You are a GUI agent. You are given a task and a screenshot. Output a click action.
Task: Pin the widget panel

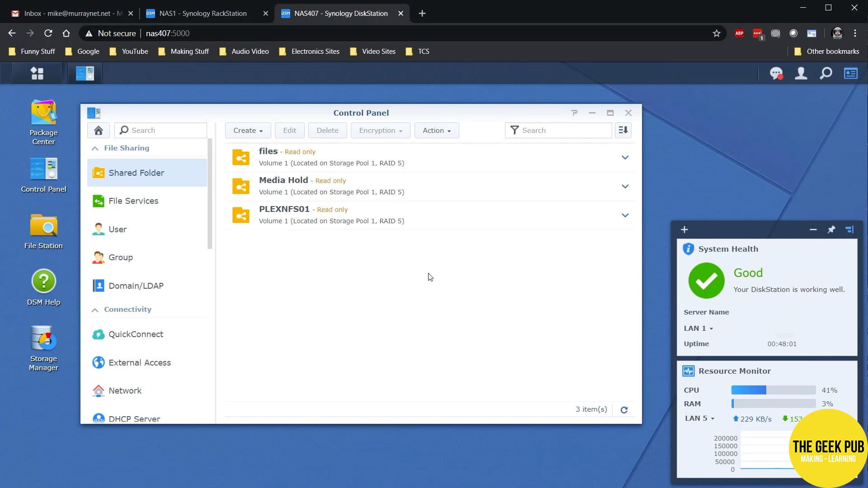click(831, 230)
